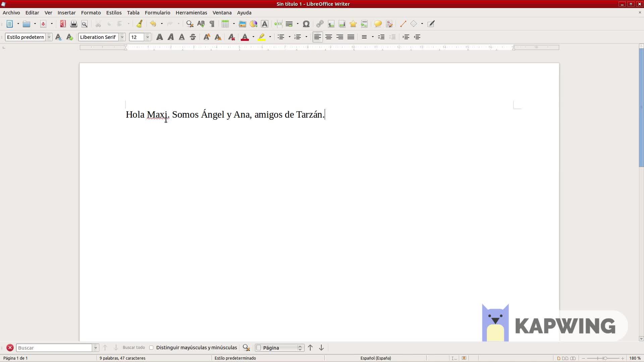This screenshot has width=644, height=362.
Task: Insert special character (Omega icon)
Action: [x=306, y=24]
